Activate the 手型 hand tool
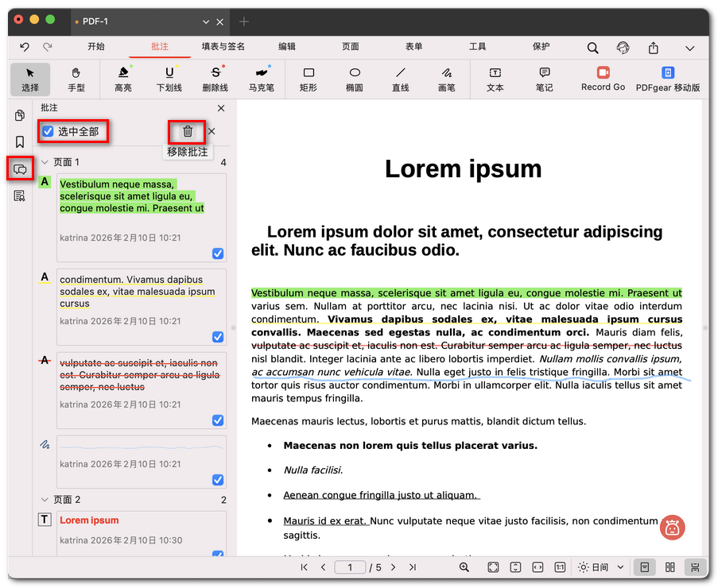This screenshot has height=588, width=718. [x=76, y=79]
